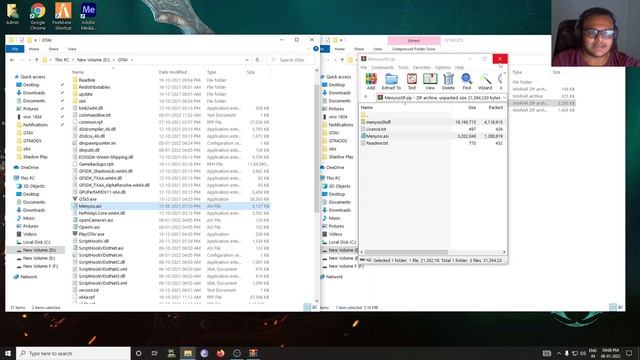Screen dimensions: 640x360
Task: Sort the WinRAR list by the Packed column
Action: click(495, 107)
